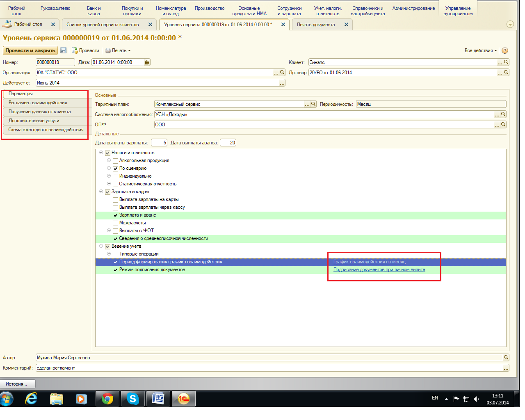Click the Провести и закрыть button

point(30,50)
